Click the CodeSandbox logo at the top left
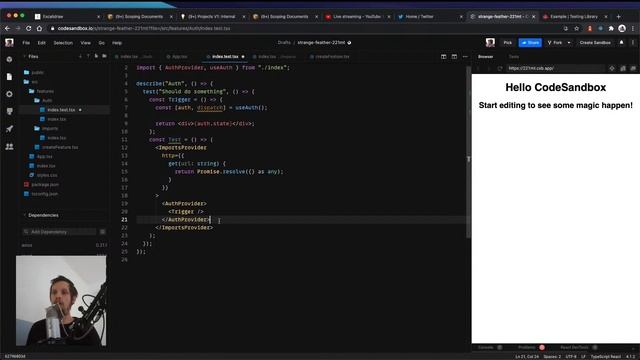Viewport: 640px width, 360px height. click(x=9, y=42)
